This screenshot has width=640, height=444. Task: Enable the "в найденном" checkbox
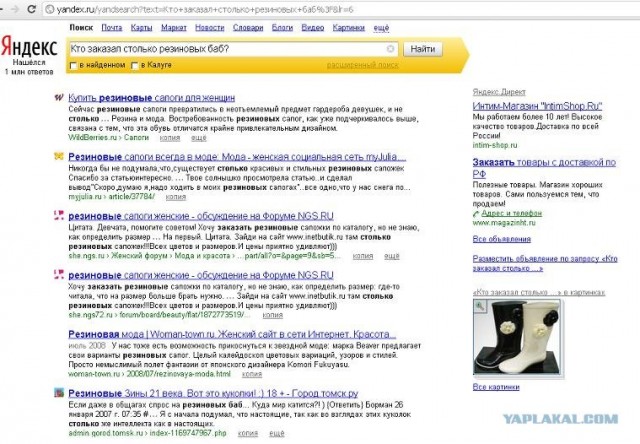click(x=71, y=66)
